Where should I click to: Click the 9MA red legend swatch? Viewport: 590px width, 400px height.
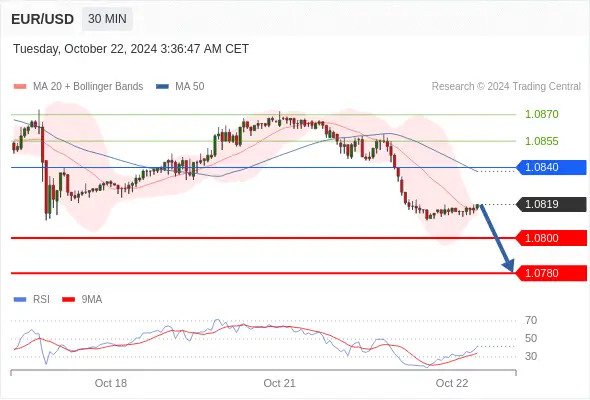[68, 300]
